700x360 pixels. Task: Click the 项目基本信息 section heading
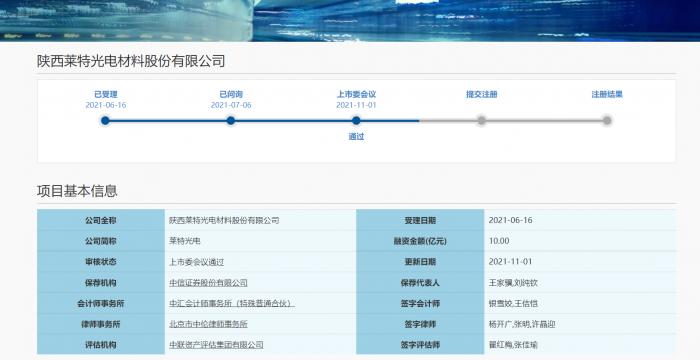pyautogui.click(x=77, y=191)
